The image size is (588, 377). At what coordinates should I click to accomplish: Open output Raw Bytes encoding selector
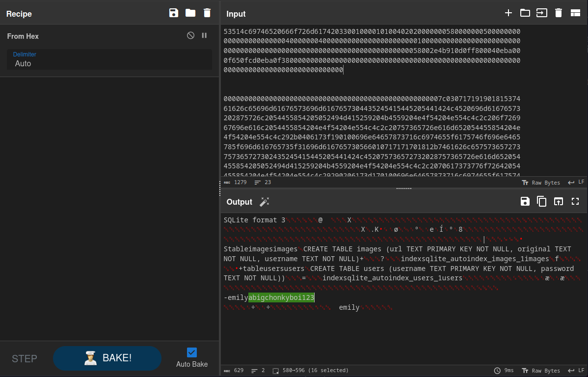tap(541, 371)
